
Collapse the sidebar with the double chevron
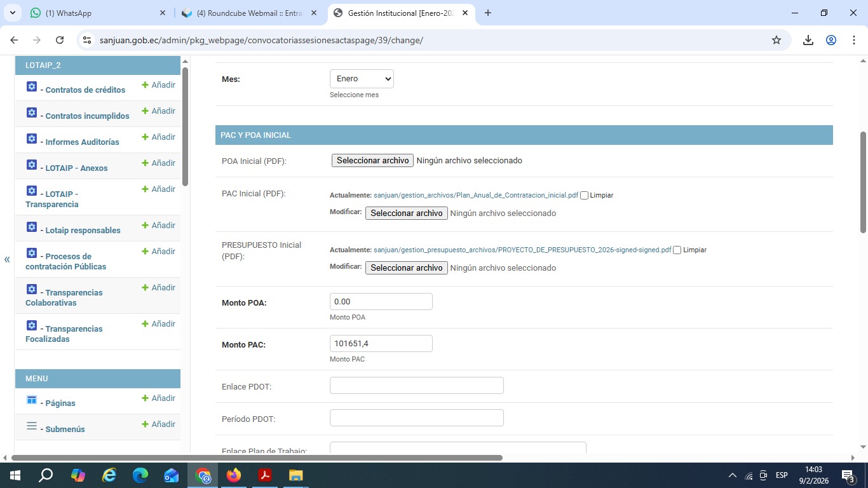[7, 259]
